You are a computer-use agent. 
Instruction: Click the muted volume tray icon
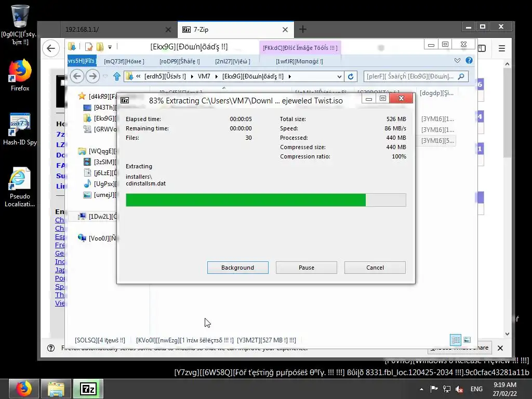pos(459,389)
